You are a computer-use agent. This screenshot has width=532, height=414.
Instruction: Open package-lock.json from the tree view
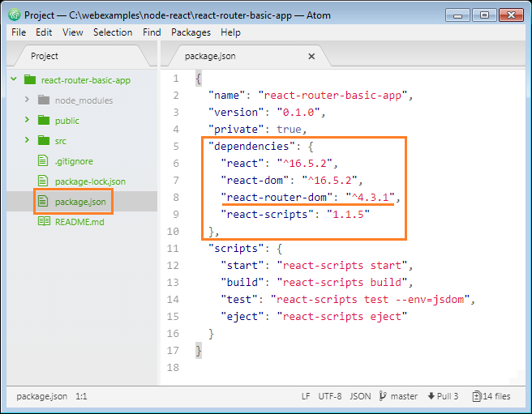pyautogui.click(x=90, y=181)
